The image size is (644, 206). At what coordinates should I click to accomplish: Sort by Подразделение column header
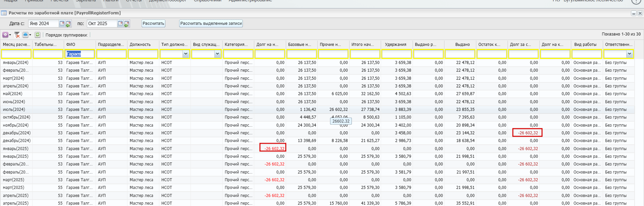click(111, 45)
